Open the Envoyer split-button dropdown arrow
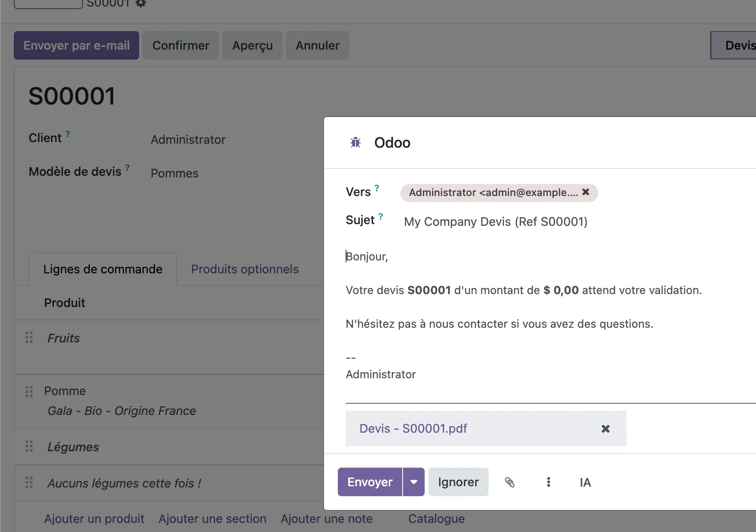 [x=414, y=482]
